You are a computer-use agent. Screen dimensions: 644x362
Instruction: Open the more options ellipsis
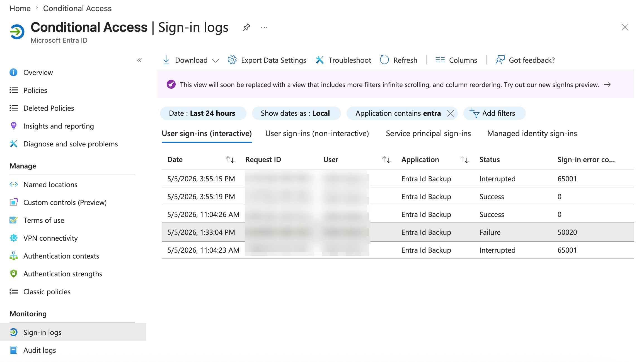(x=264, y=27)
